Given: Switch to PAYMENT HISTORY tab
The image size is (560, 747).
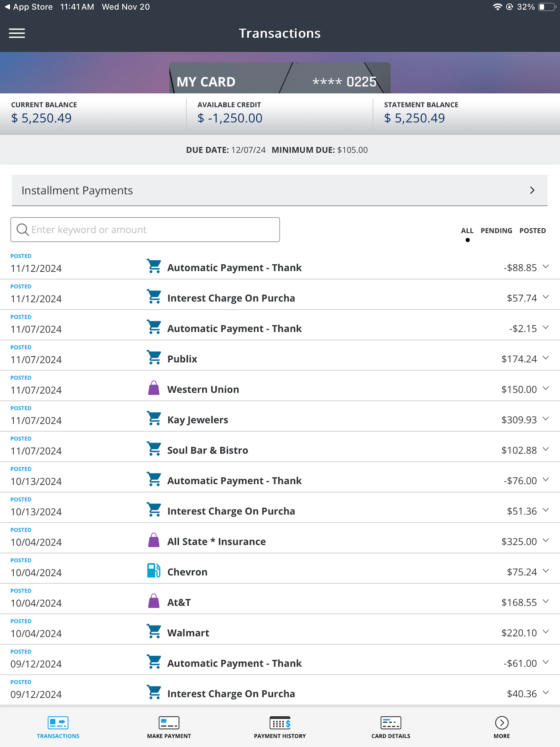Looking at the screenshot, I should tap(280, 727).
